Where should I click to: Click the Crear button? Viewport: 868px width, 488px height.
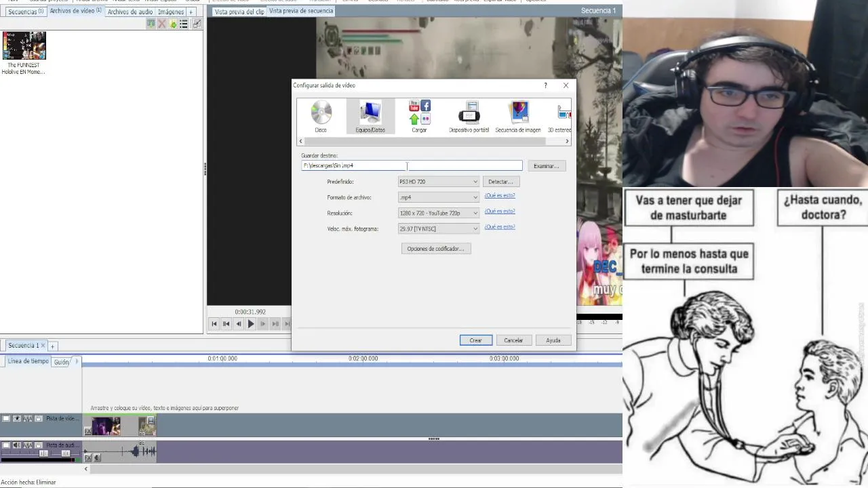[475, 340]
